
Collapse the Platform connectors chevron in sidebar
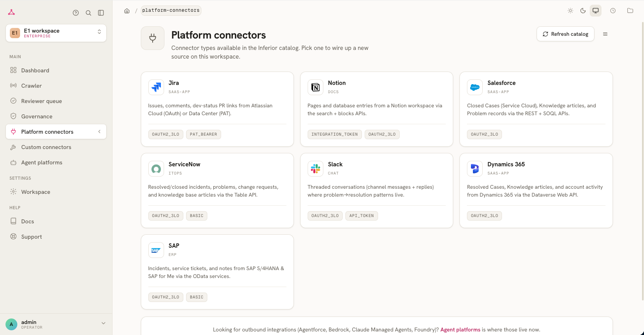tap(100, 132)
